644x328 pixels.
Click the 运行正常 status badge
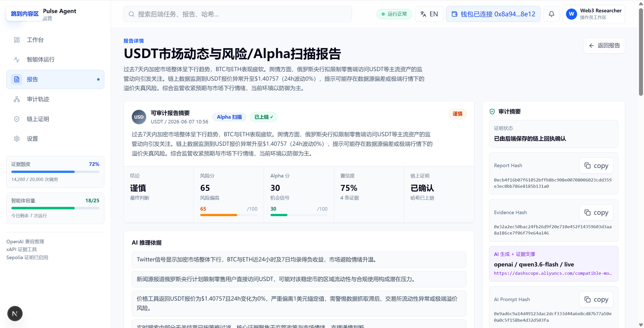point(394,14)
